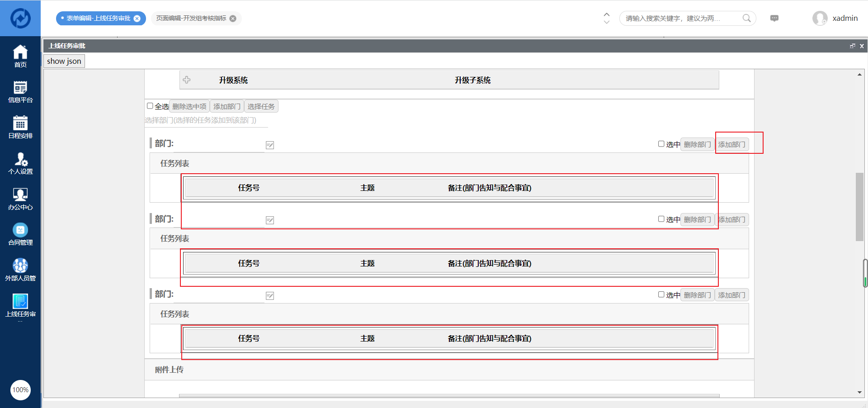868x408 pixels.
Task: Click 主题 header in second task list
Action: point(368,263)
